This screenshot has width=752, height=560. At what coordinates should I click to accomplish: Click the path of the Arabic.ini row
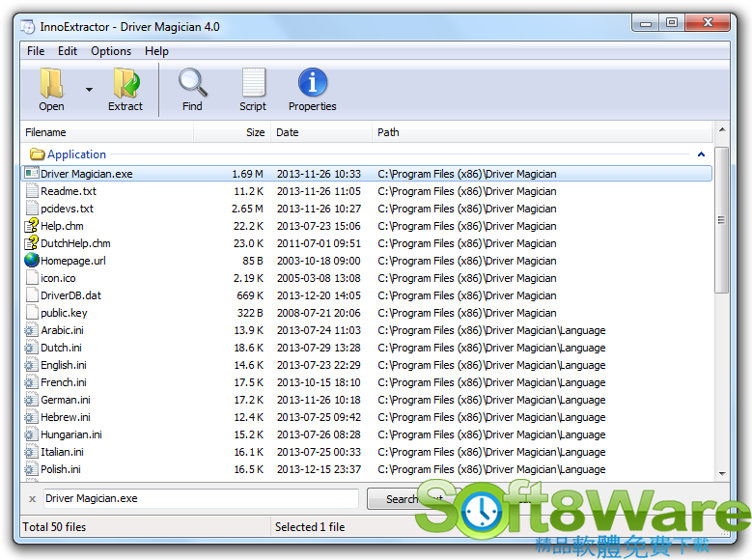tap(491, 330)
